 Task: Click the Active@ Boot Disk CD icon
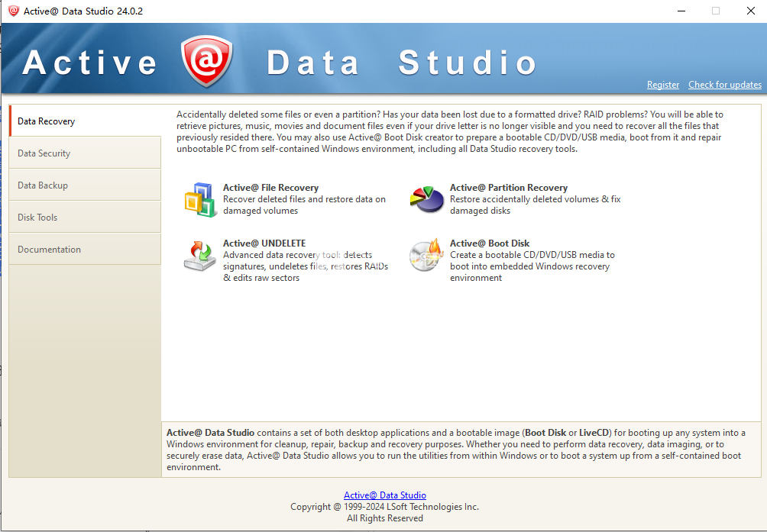coord(426,255)
